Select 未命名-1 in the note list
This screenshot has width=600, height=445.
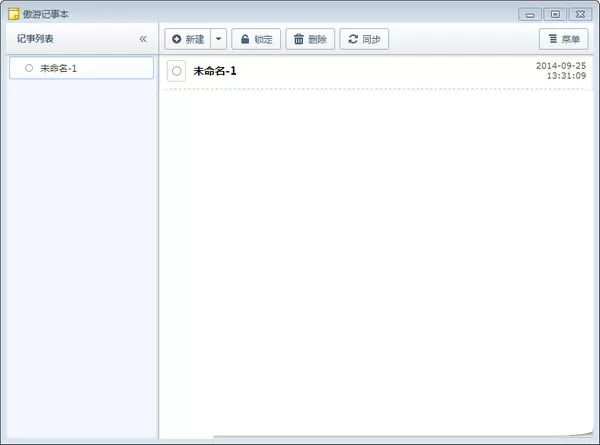click(x=82, y=68)
